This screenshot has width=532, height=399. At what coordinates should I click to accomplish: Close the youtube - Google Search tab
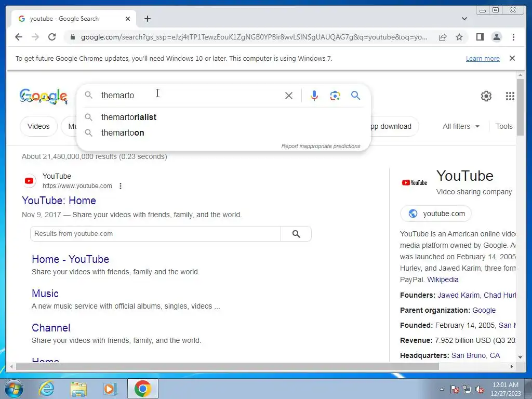tap(128, 19)
